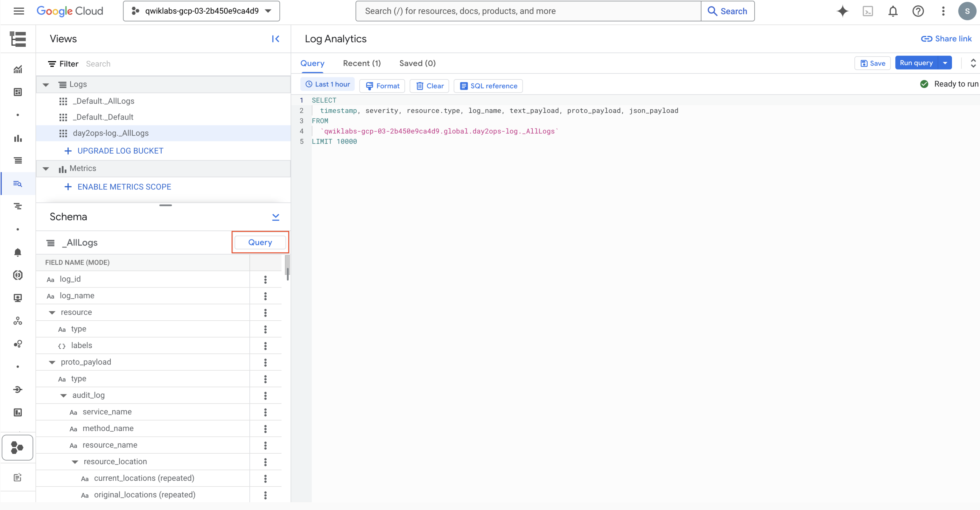The image size is (980, 510).
Task: Open release notes icon at sidebar bottom
Action: (x=18, y=477)
